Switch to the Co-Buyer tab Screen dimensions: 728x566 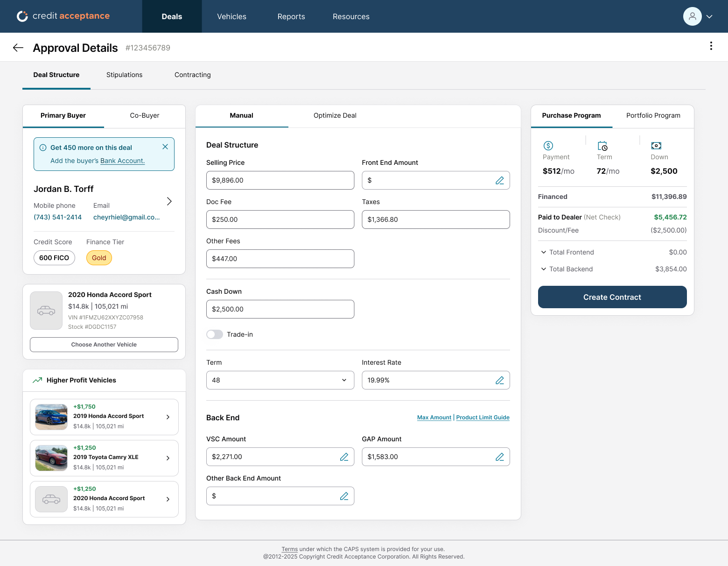pos(145,115)
